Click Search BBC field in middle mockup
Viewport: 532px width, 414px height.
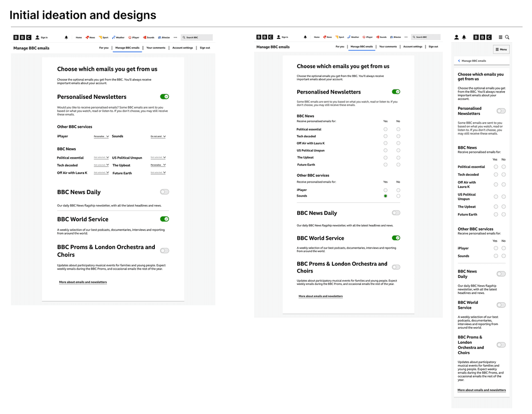coord(426,37)
